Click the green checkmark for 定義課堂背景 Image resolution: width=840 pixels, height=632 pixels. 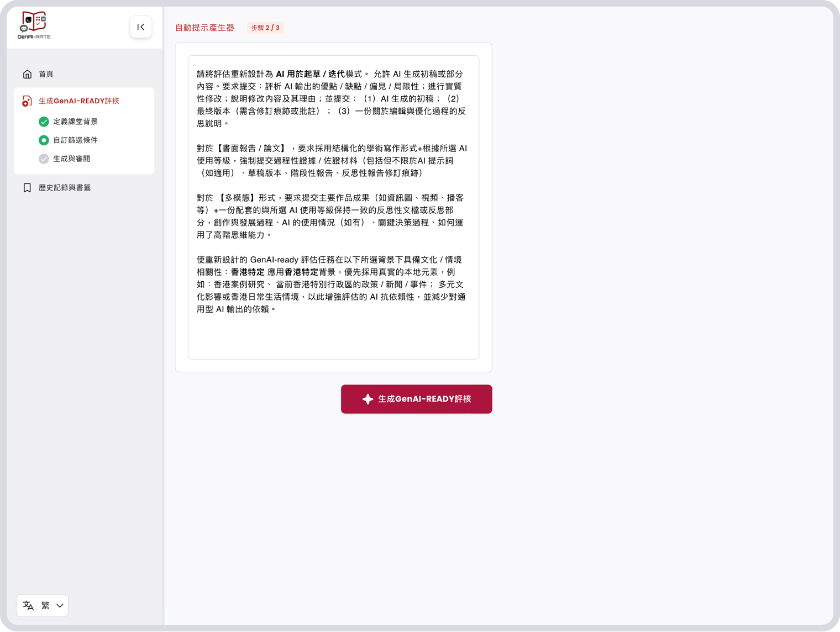[x=44, y=122]
